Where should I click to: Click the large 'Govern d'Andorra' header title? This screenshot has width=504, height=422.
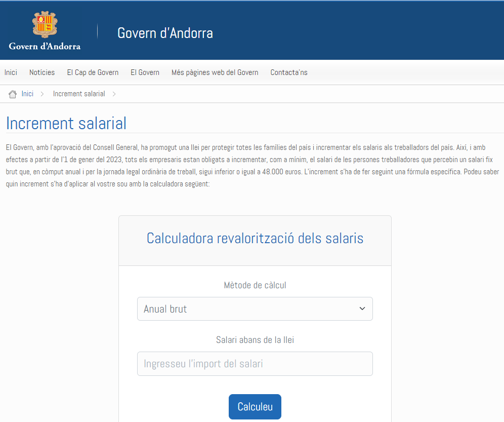[165, 33]
